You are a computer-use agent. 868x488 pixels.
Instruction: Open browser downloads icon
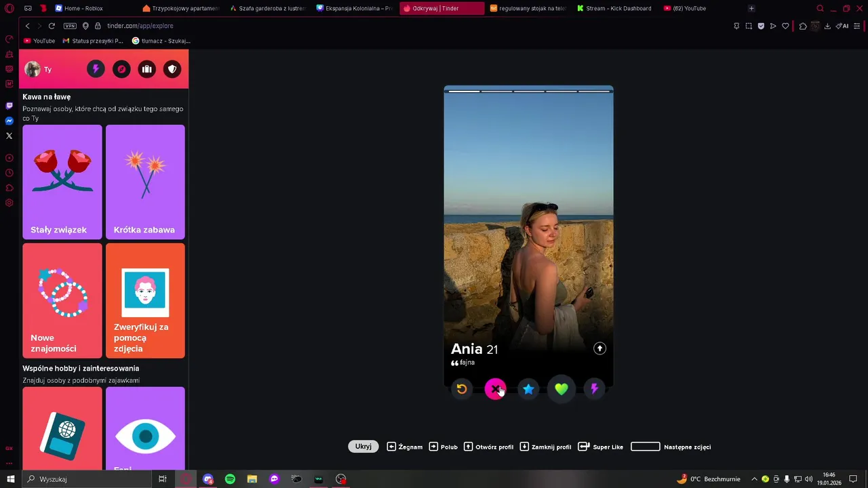click(827, 26)
